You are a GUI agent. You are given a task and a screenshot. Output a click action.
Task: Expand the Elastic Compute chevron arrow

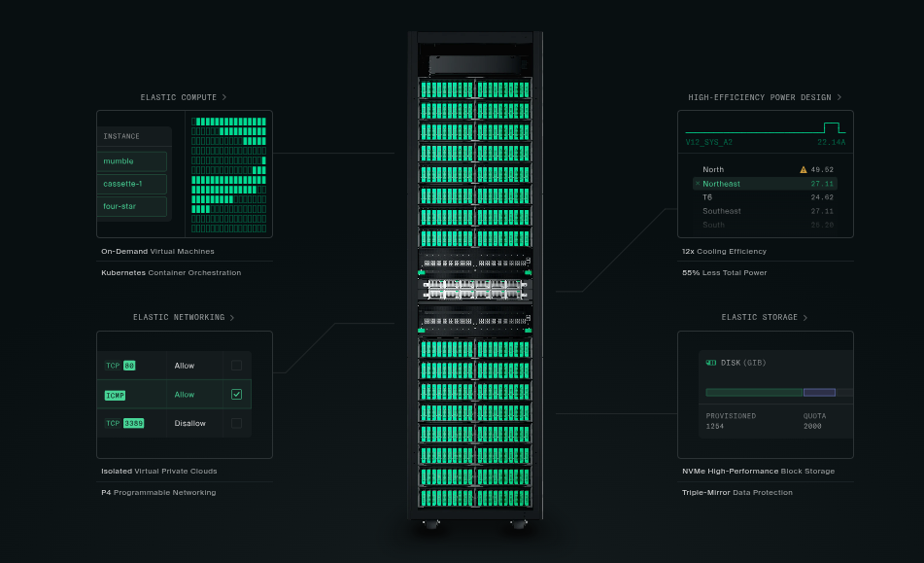click(x=224, y=97)
